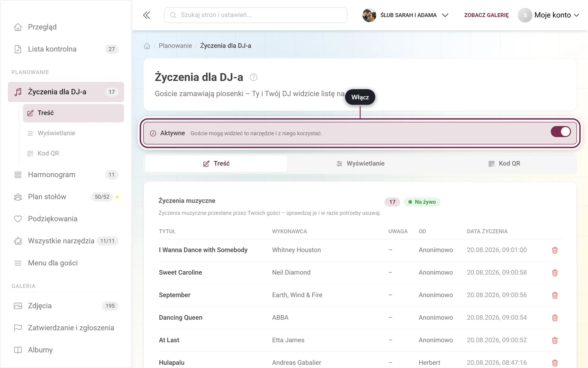Open Zatwierdzanie i zgłoszenia in sidebar

tap(66, 328)
